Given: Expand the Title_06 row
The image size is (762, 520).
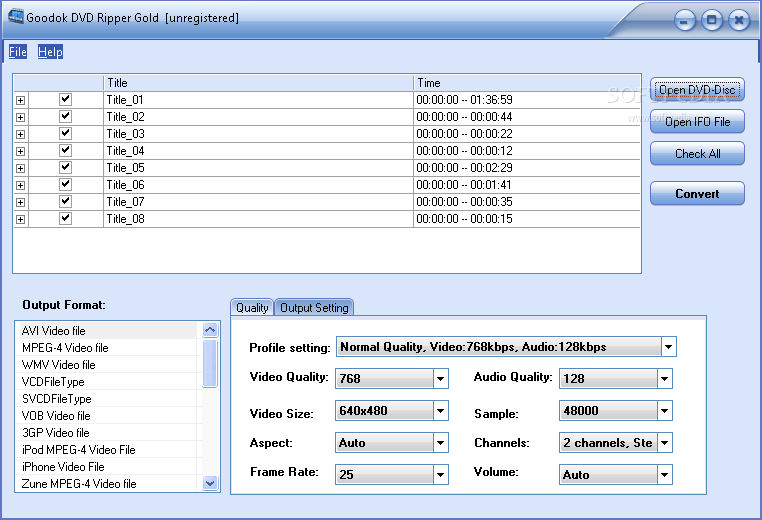Looking at the screenshot, I should pos(20,186).
